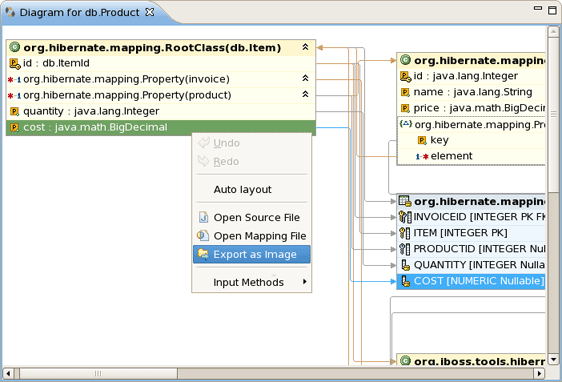Click the key icon beside id : java.lang.Integer
The height and width of the screenshot is (382, 562).
tap(405, 76)
